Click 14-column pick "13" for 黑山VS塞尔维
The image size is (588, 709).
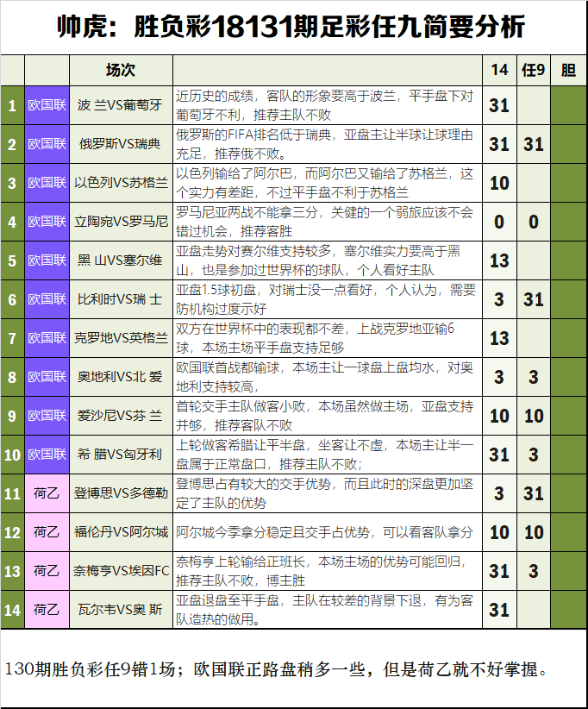click(x=499, y=260)
